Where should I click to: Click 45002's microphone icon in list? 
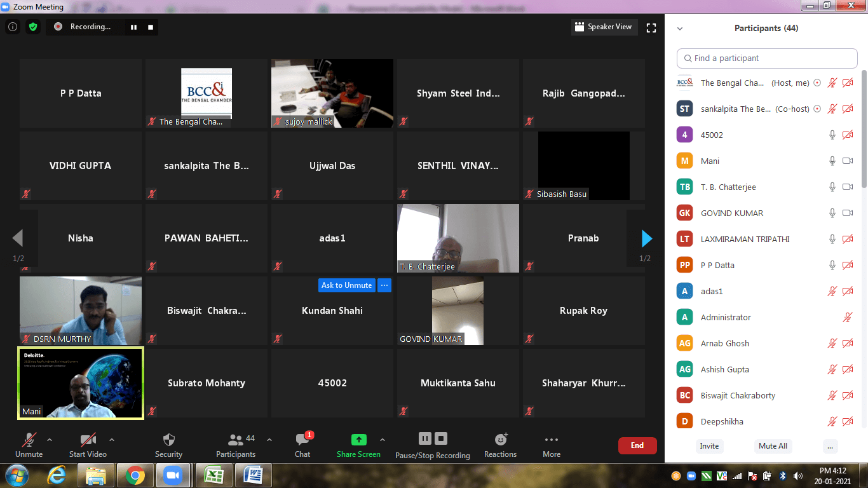pyautogui.click(x=832, y=135)
